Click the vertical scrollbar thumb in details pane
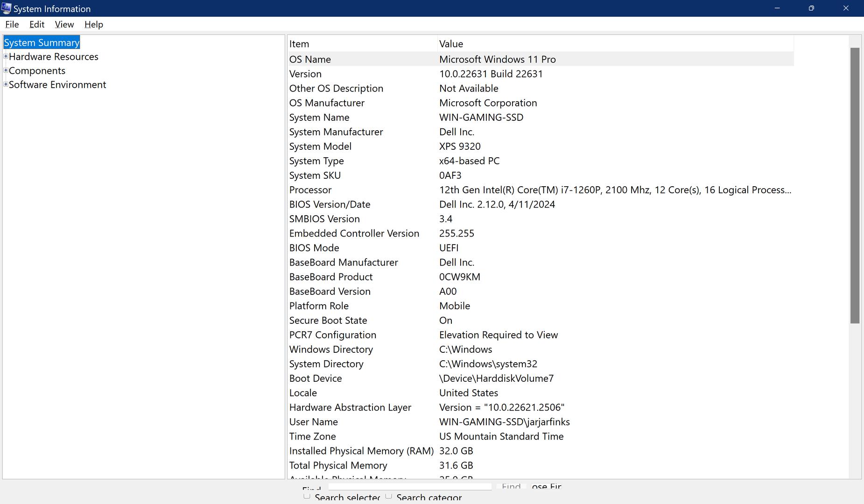The width and height of the screenshot is (864, 504). pyautogui.click(x=855, y=185)
